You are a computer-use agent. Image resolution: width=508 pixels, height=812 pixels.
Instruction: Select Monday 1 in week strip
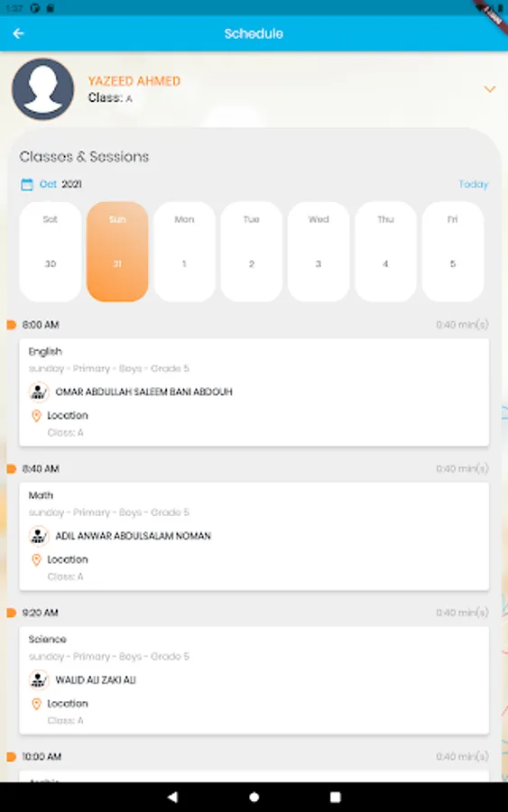point(184,252)
